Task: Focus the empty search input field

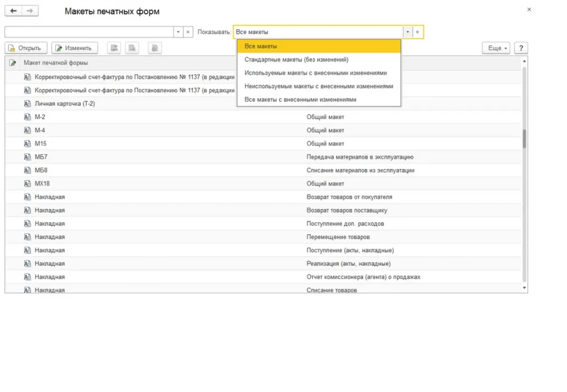Action: [x=89, y=32]
